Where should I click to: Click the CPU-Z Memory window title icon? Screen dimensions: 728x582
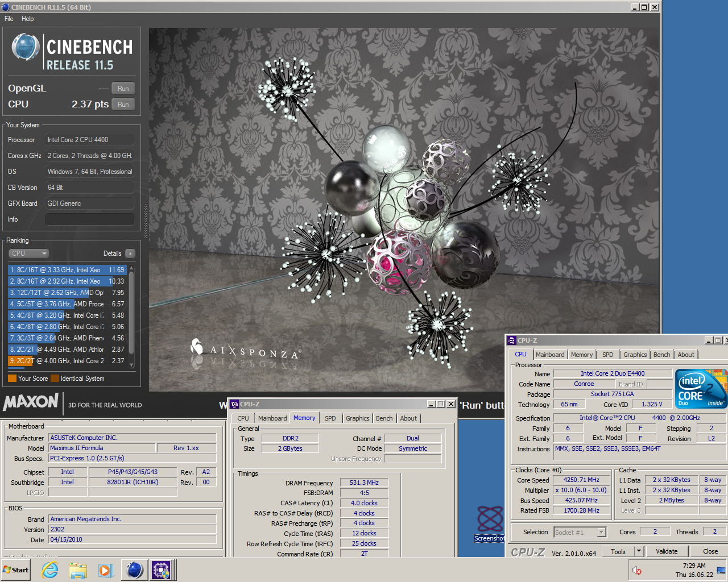coord(234,404)
